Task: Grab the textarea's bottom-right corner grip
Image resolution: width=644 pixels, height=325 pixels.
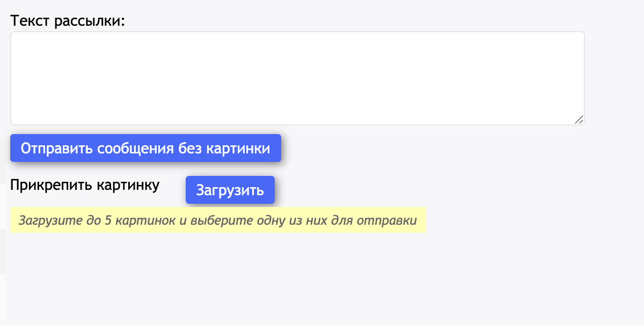Action: pos(579,120)
